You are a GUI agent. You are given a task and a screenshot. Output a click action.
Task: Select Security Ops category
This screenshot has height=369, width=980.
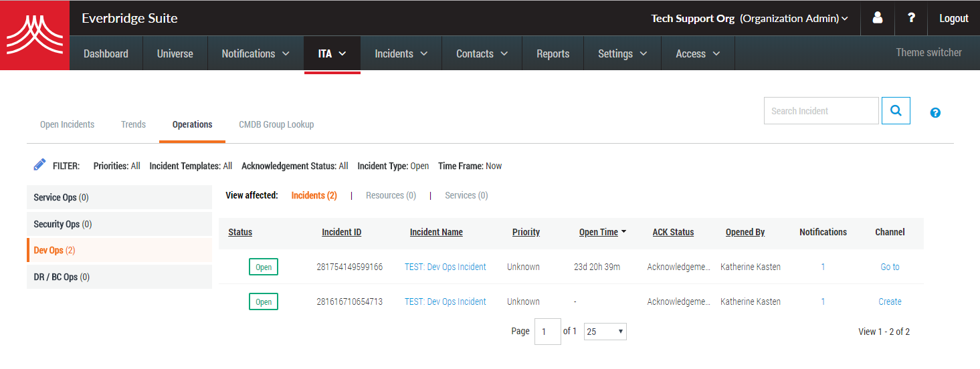[119, 224]
